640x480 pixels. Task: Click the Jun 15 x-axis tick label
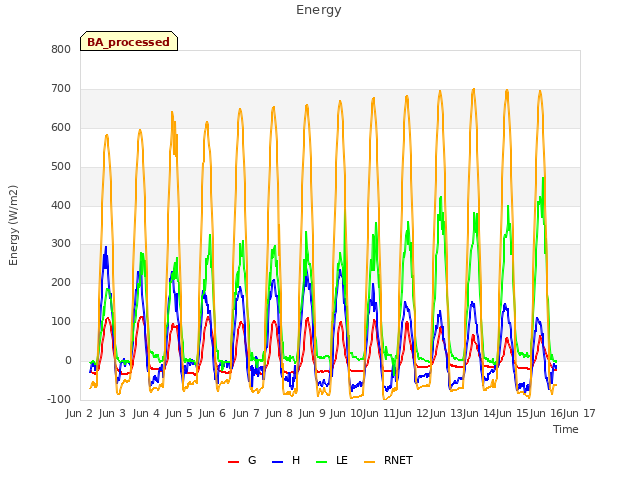[512, 413]
